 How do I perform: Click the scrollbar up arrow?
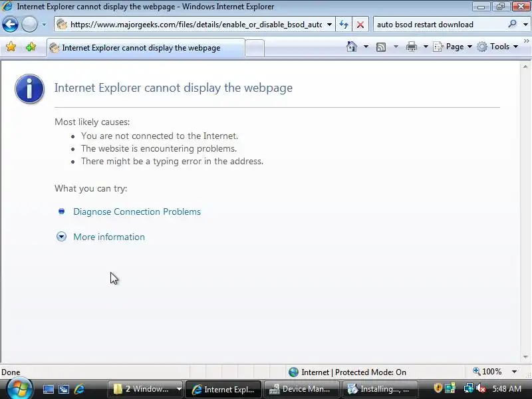click(x=525, y=67)
